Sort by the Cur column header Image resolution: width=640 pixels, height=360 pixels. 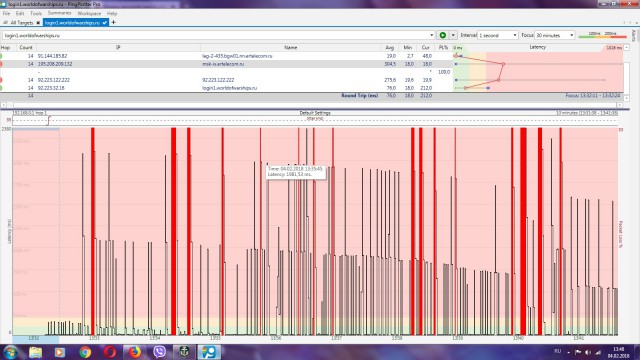point(425,48)
